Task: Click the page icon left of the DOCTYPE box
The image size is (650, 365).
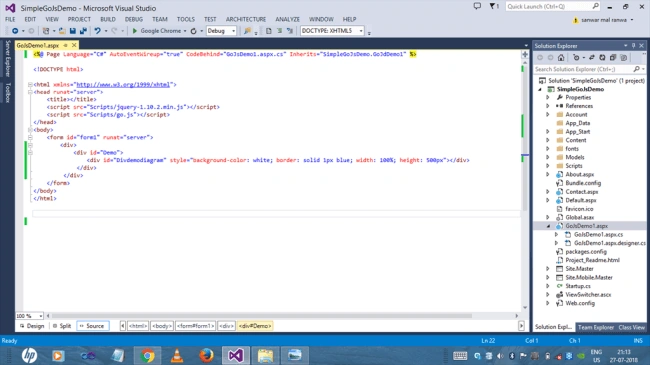Action: click(x=269, y=31)
